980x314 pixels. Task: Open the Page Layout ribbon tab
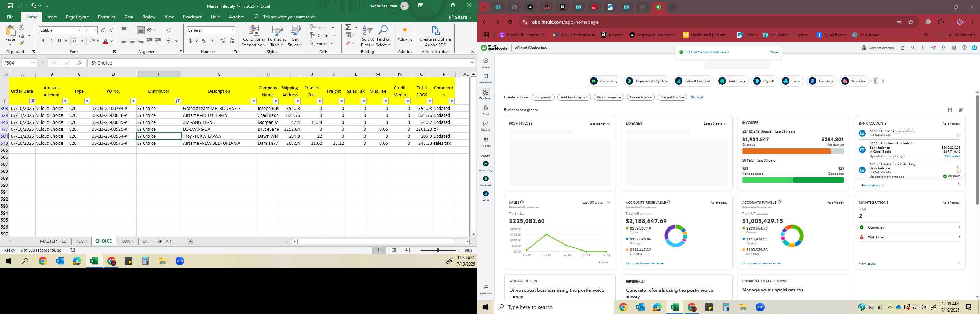pos(77,17)
